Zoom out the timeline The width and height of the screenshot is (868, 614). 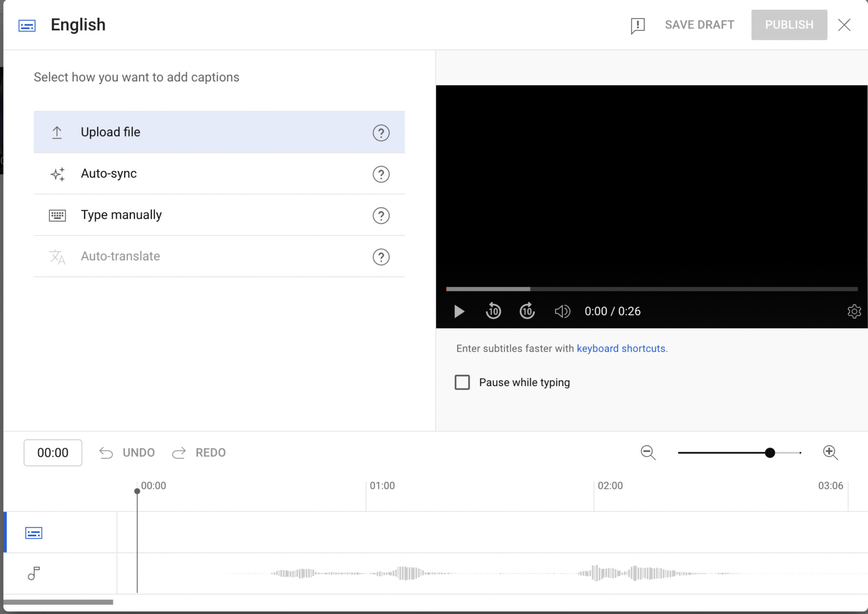(x=648, y=452)
